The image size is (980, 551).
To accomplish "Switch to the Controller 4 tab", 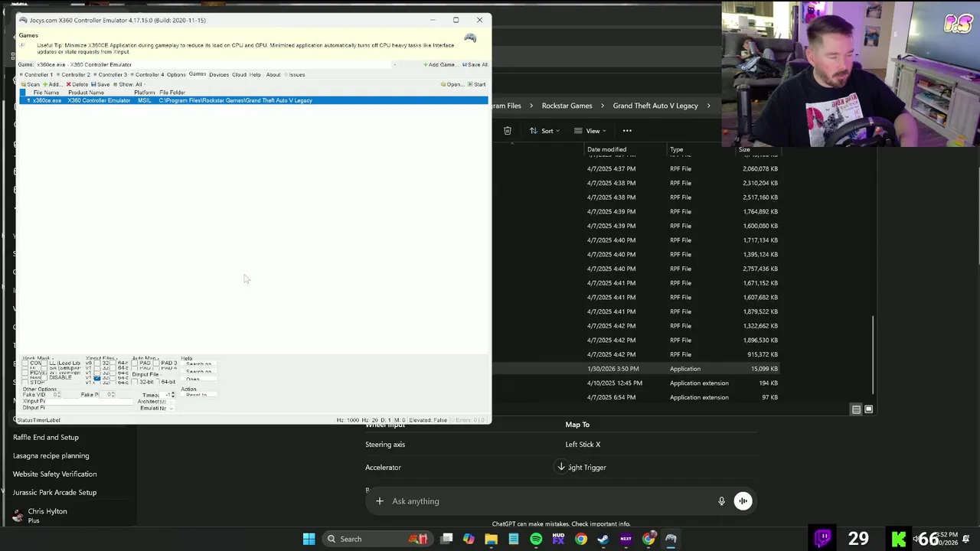I will [x=147, y=75].
